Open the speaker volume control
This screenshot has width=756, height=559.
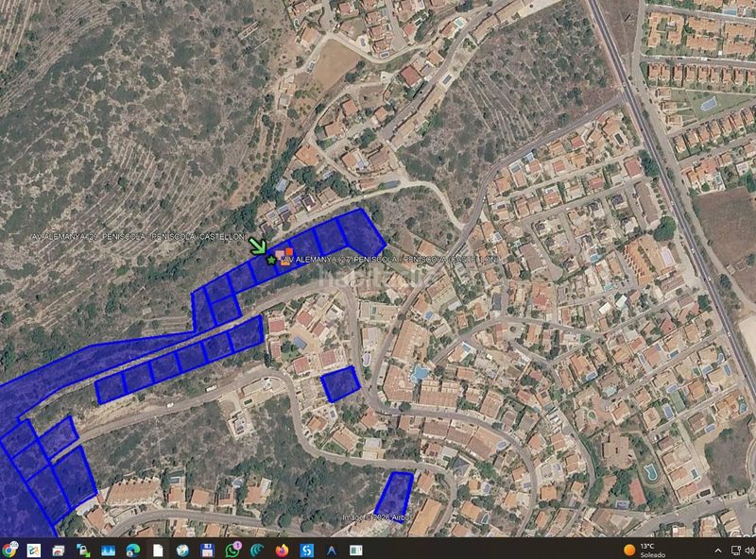pos(749,551)
